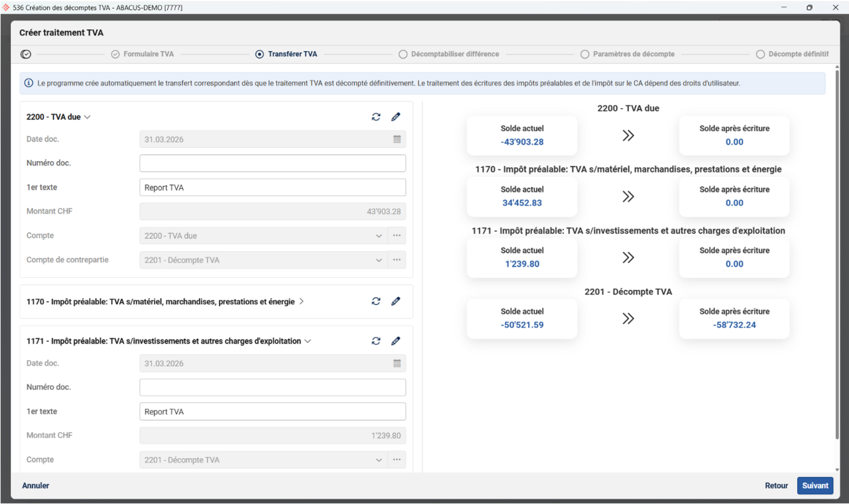This screenshot has width=849, height=504.
Task: Click refresh icon for 1171 Impôt préalable section
Action: 376,341
